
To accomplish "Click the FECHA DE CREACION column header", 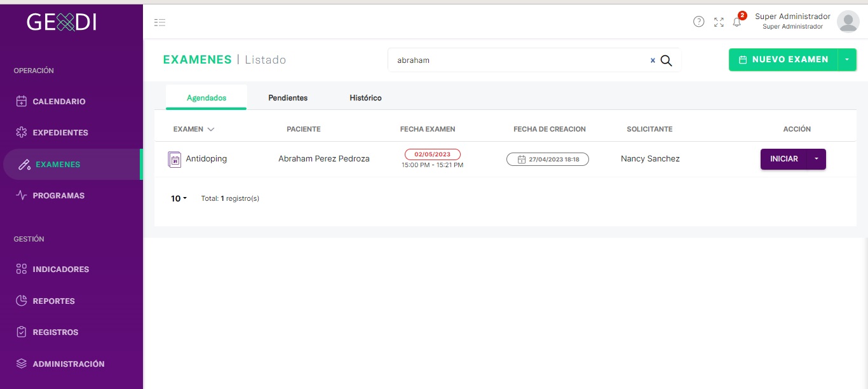I will point(550,129).
